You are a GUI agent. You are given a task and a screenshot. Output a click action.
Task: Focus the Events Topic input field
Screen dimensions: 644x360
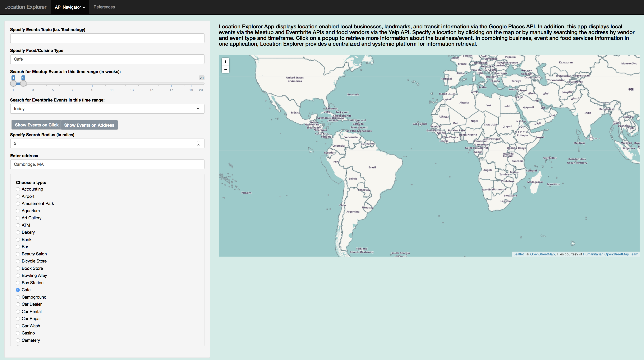[107, 38]
